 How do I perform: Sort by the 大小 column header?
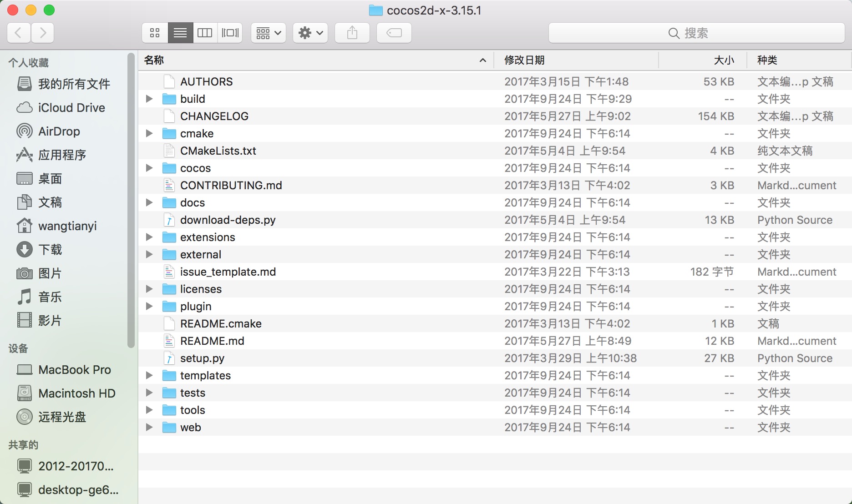click(703, 60)
